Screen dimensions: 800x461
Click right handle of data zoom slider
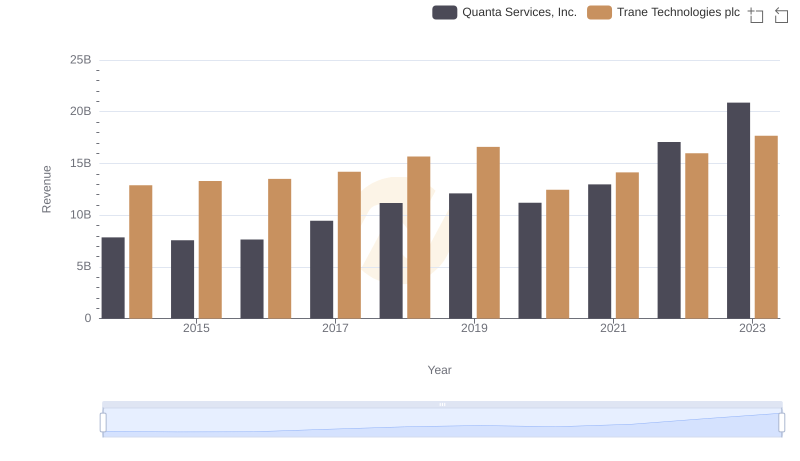coord(781,423)
